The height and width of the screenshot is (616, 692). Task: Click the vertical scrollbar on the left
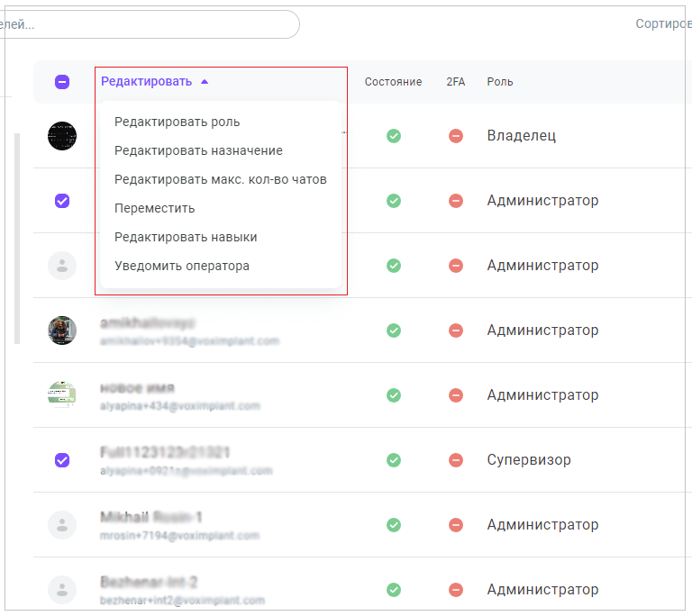pyautogui.click(x=17, y=239)
